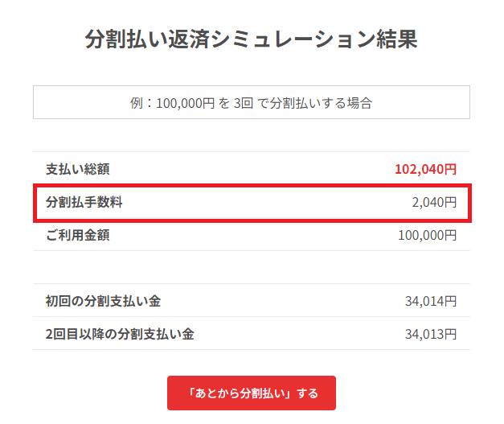Click the red 102,040円 total amount
This screenshot has height=424, width=504.
pos(425,169)
